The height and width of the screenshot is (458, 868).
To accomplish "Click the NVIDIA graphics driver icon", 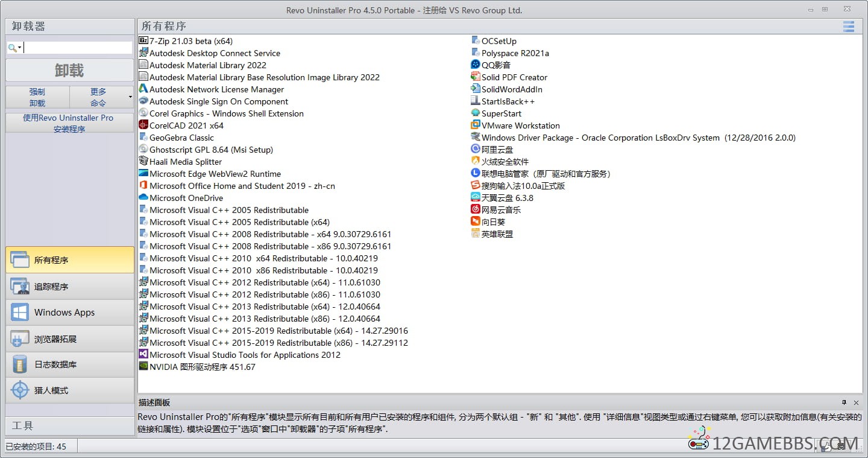I will point(143,367).
